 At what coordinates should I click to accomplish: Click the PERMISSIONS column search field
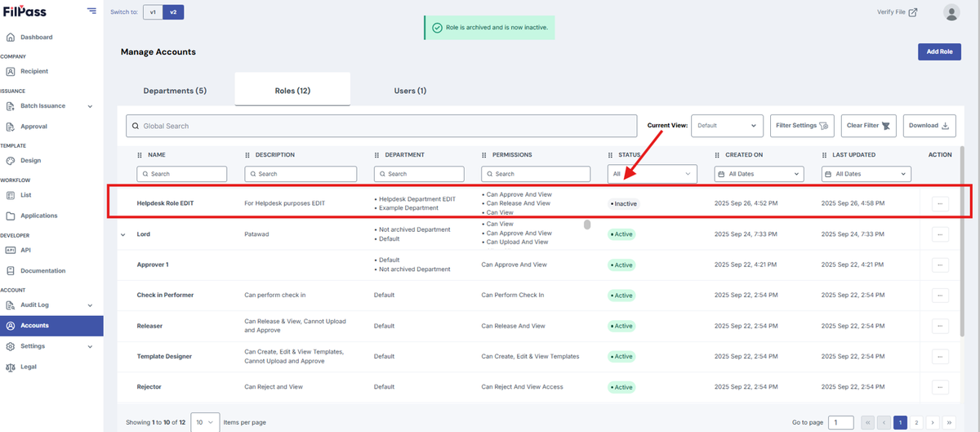(536, 174)
